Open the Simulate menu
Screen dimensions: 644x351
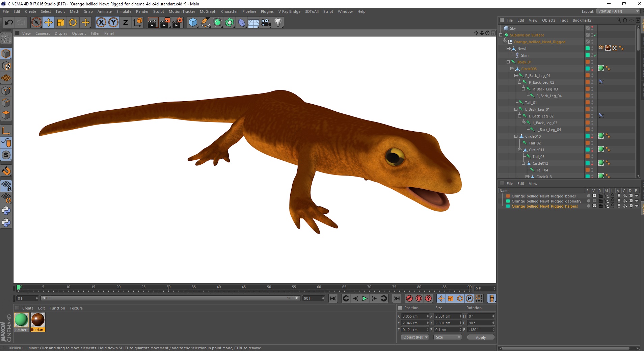(124, 11)
